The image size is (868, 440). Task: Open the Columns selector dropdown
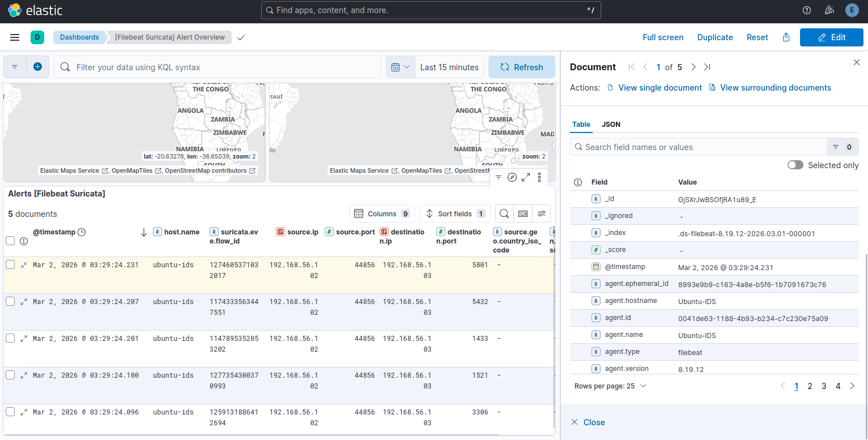coord(382,213)
